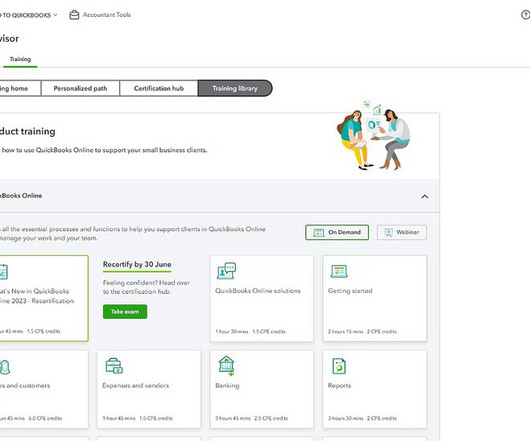Click the QuickBooks Online solutions chat icon
The width and height of the screenshot is (530, 442).
[x=226, y=271]
